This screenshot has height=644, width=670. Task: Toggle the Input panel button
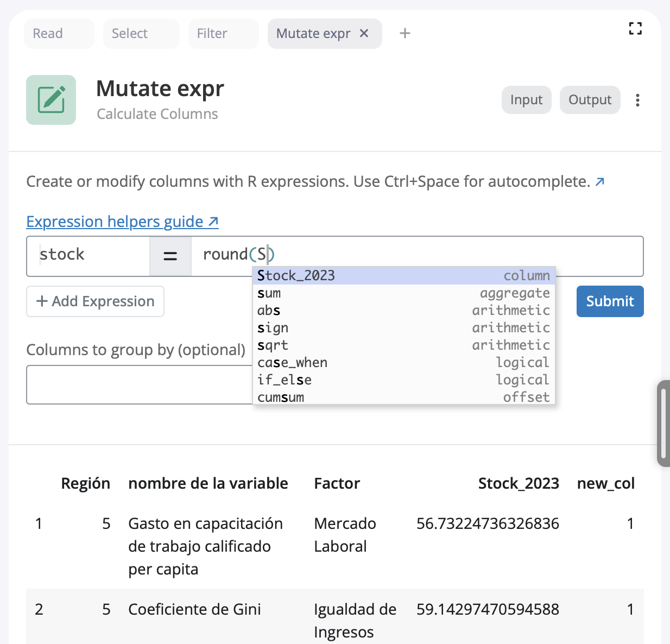(526, 100)
